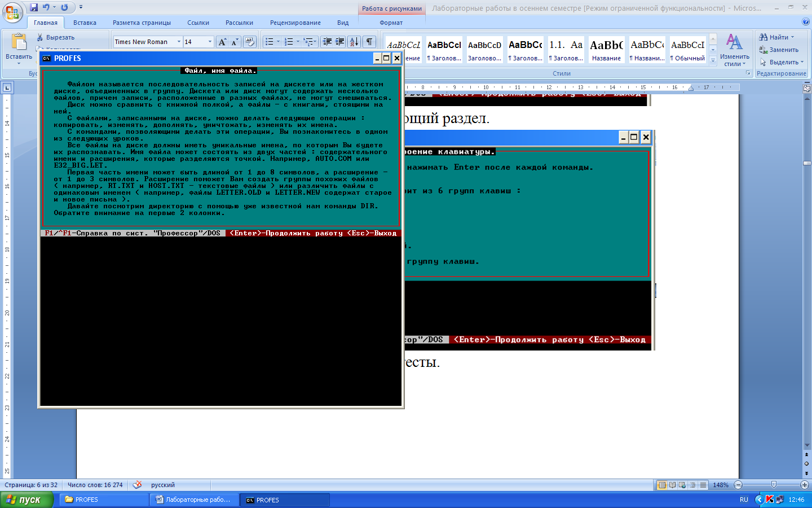812x508 pixels.
Task: Decrease paragraph indent
Action: (x=327, y=42)
